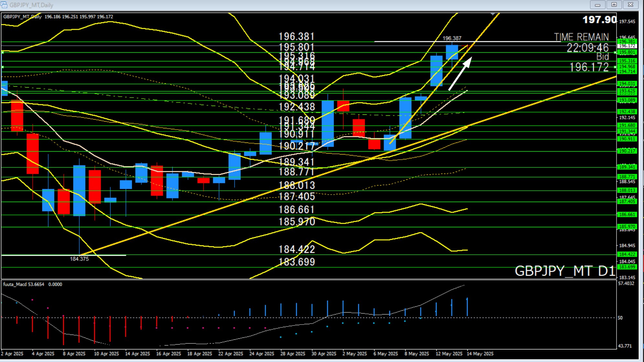Close the GBPJPY_MT chart window

click(x=630, y=5)
